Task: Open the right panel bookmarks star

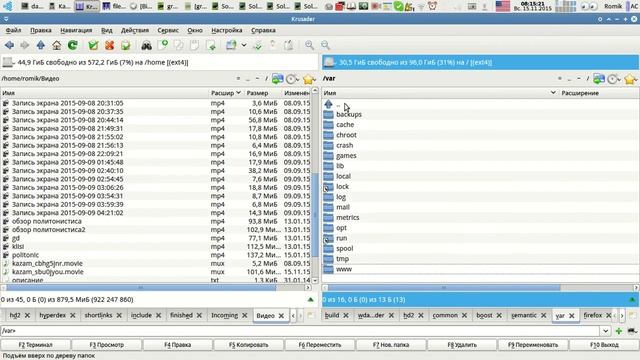Action: (631, 79)
